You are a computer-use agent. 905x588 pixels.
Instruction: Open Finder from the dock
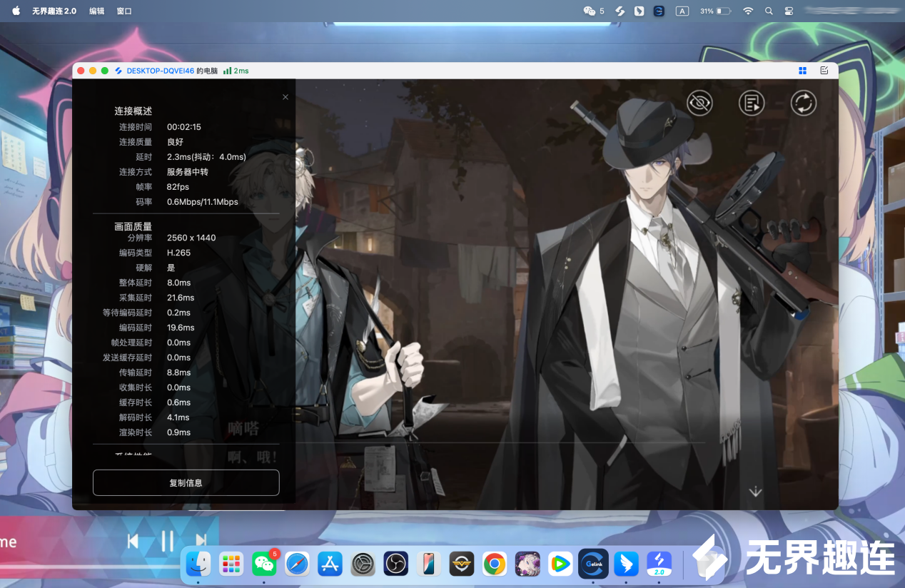tap(198, 564)
